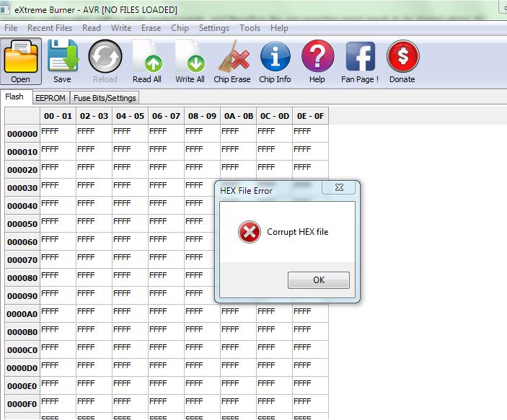This screenshot has height=420, width=507.
Task: Switch to Fuse Bits/Settings tab
Action: 105,98
